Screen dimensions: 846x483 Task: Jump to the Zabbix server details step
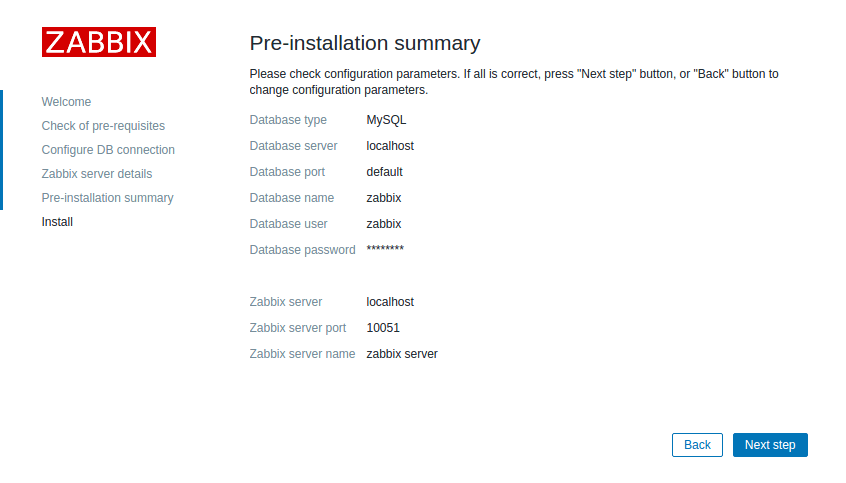pos(97,174)
